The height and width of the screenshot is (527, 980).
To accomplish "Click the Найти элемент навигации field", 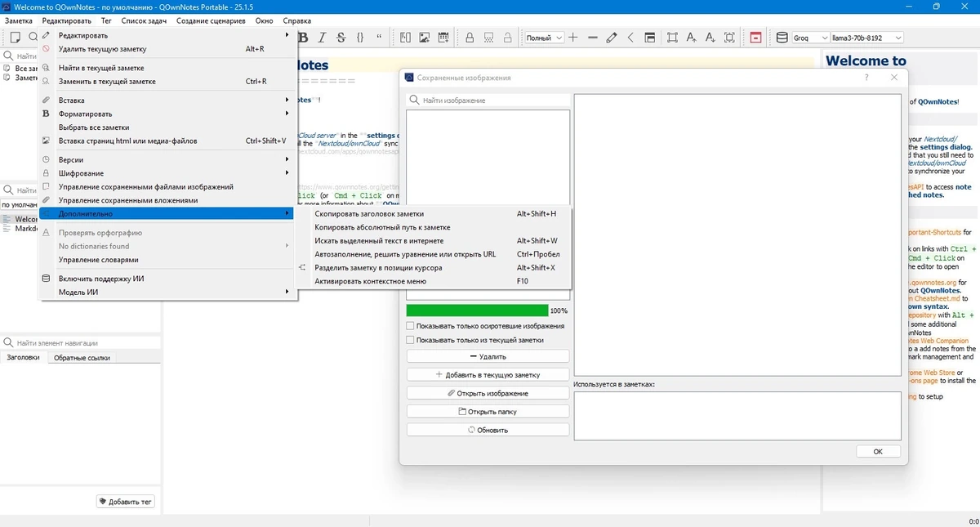I will click(x=80, y=343).
